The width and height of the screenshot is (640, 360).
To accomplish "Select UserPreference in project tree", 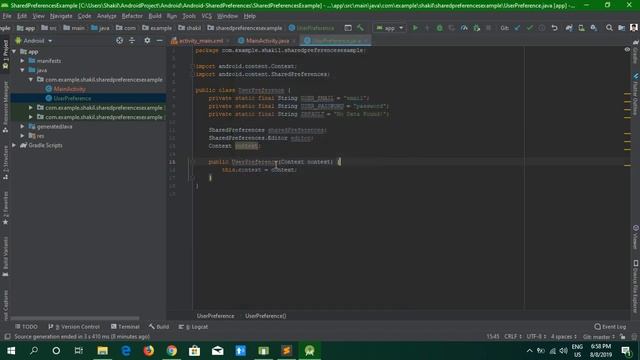I will tap(72, 98).
